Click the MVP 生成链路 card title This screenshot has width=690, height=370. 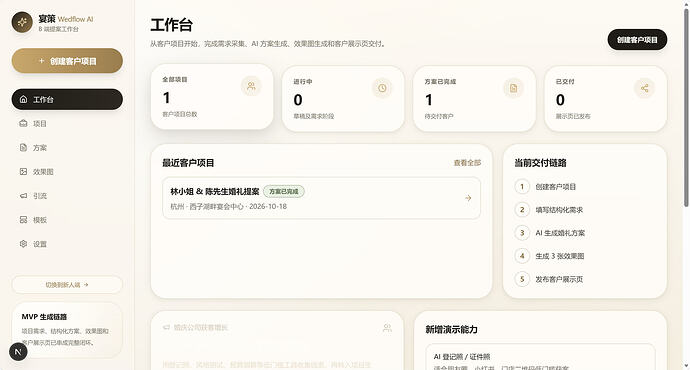tap(44, 317)
